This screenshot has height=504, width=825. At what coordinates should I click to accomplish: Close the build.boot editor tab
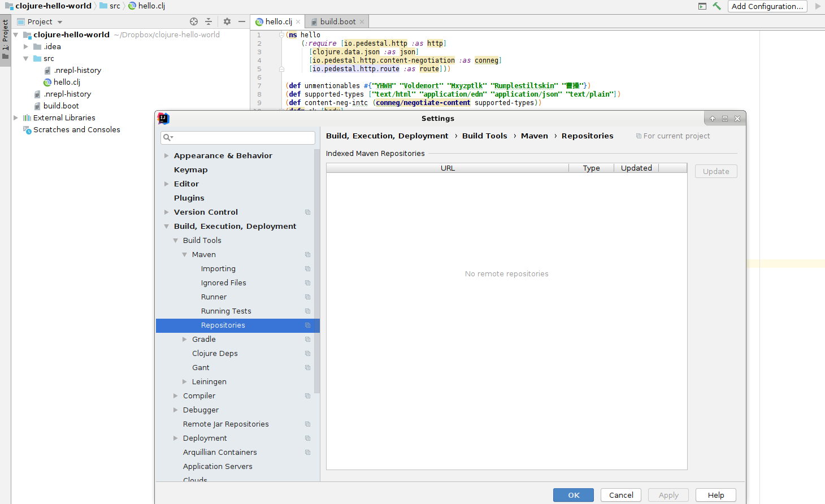(362, 22)
